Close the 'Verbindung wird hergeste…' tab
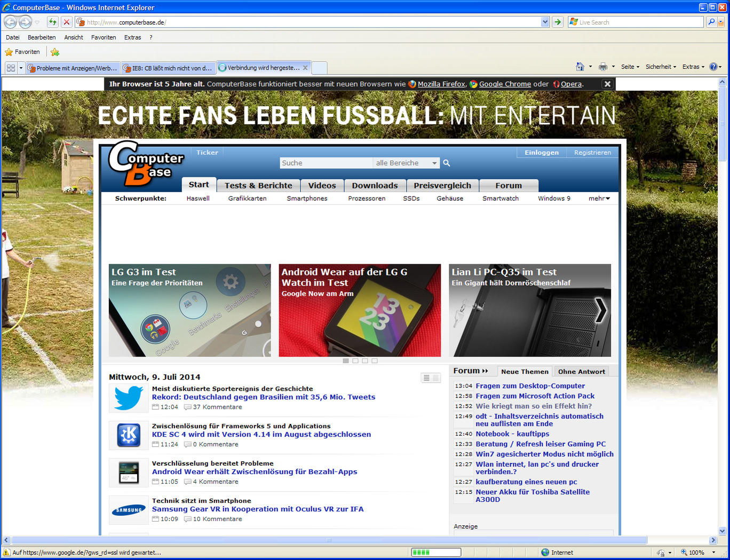The width and height of the screenshot is (730, 560). point(305,68)
